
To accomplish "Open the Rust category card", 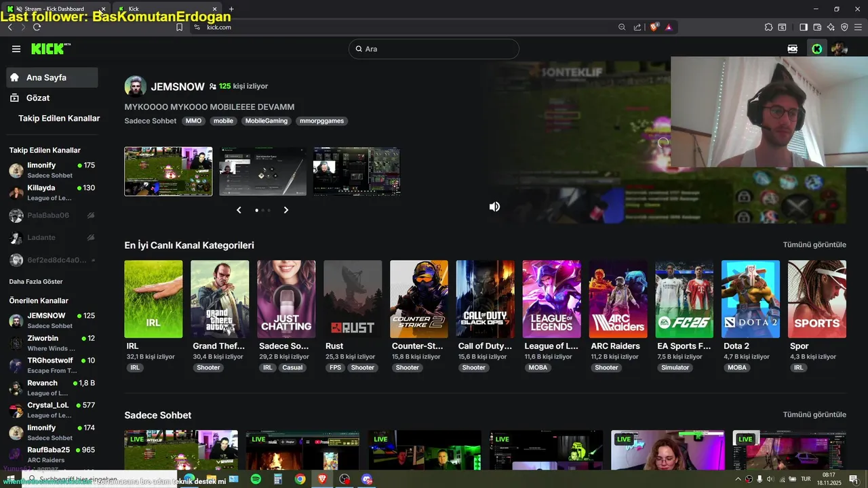I will tap(353, 299).
